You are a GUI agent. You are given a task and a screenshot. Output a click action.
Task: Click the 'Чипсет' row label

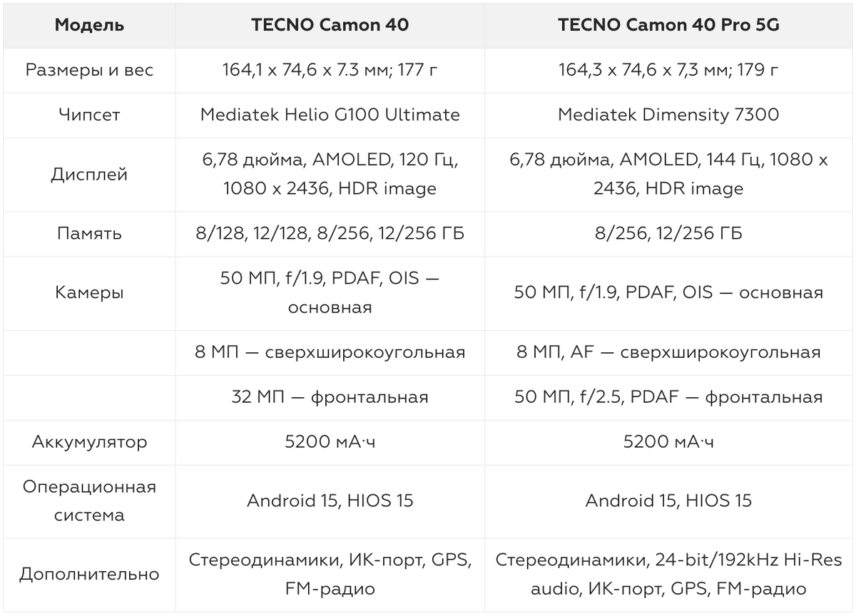pyautogui.click(x=89, y=115)
